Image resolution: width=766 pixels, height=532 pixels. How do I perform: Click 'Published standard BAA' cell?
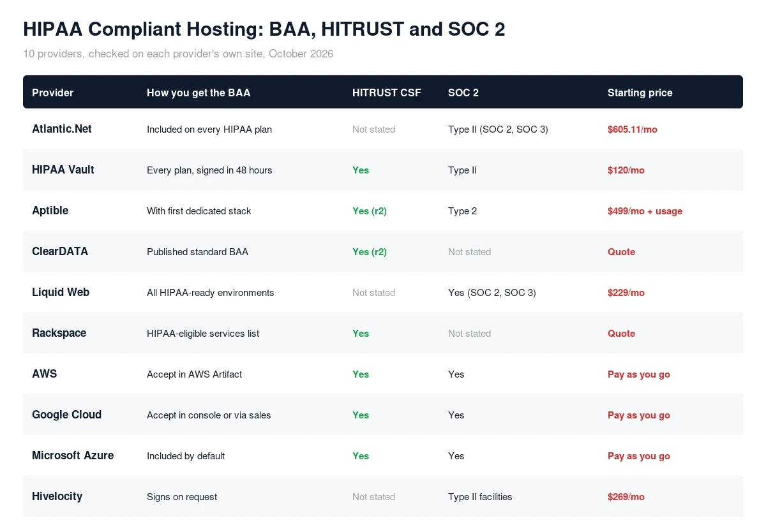[x=197, y=252]
